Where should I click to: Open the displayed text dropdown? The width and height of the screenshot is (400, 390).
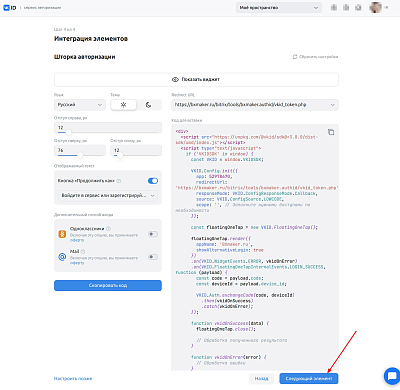pyautogui.click(x=108, y=195)
